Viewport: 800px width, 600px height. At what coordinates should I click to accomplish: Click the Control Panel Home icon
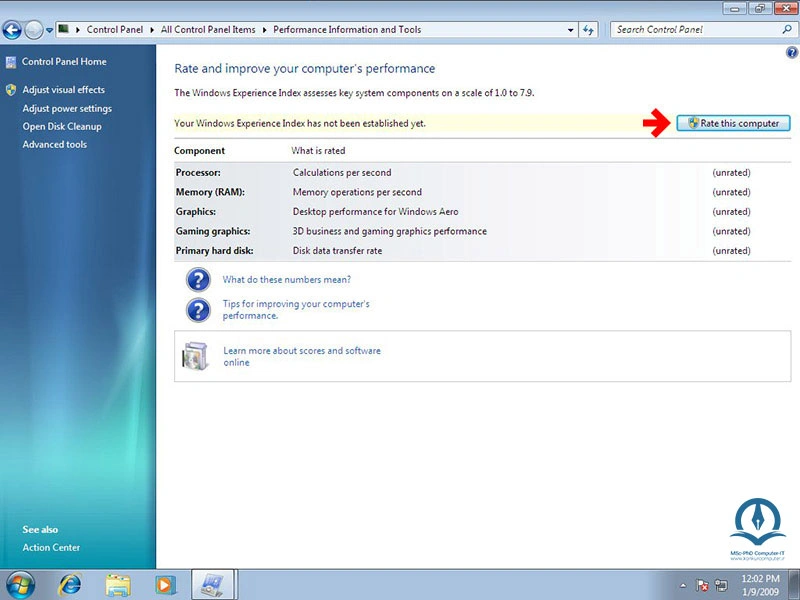(11, 62)
